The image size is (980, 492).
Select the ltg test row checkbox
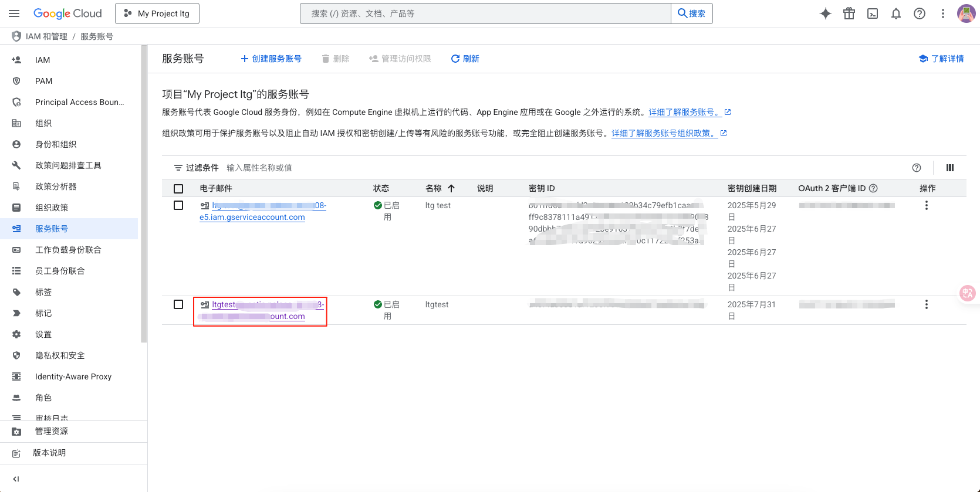click(x=178, y=205)
